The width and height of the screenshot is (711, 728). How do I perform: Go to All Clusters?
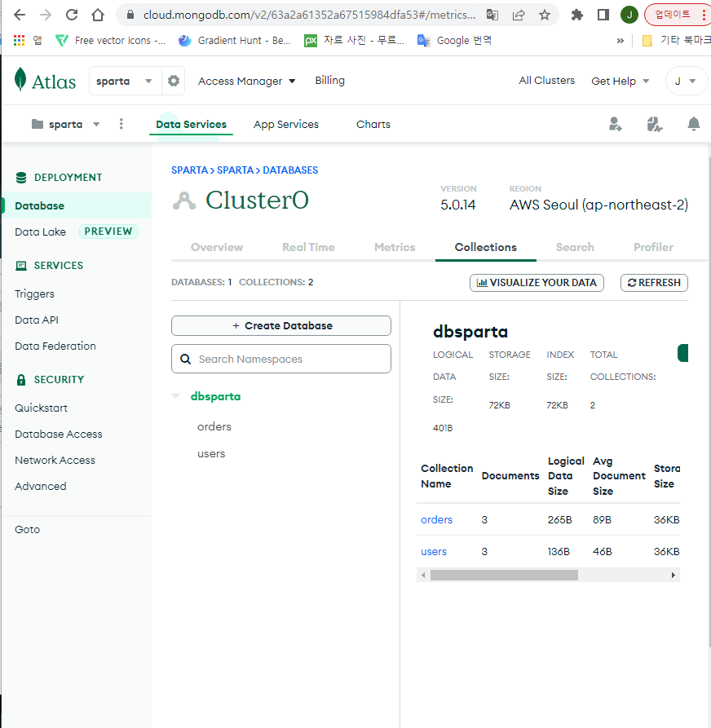546,81
